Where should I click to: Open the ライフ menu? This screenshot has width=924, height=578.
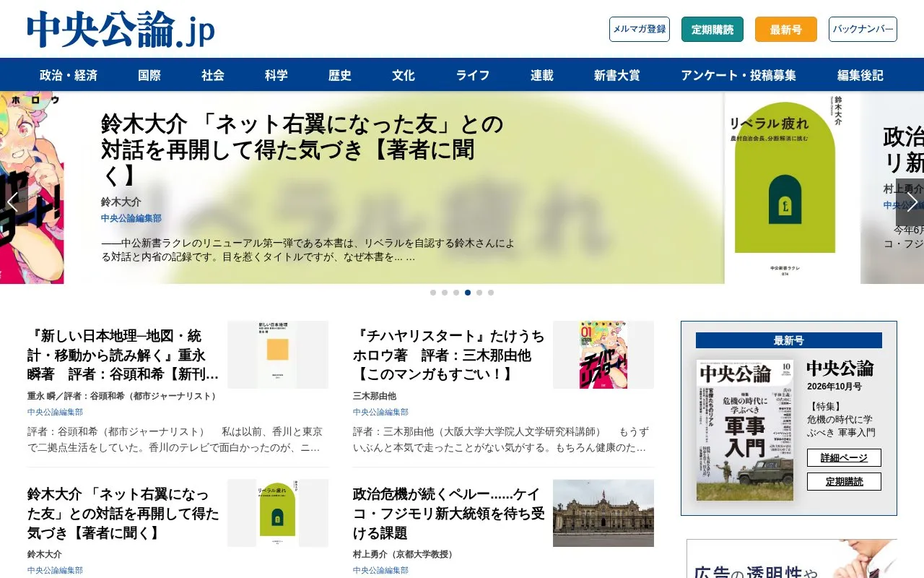[x=473, y=75]
